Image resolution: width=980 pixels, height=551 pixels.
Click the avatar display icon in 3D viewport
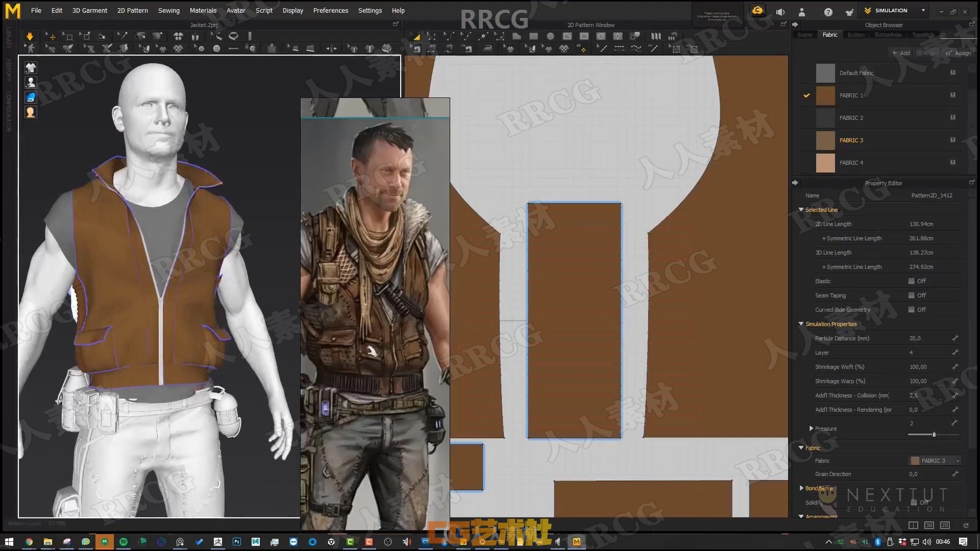click(x=31, y=82)
